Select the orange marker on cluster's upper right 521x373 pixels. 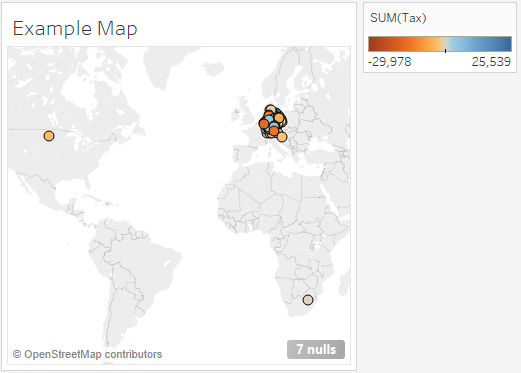point(279,118)
